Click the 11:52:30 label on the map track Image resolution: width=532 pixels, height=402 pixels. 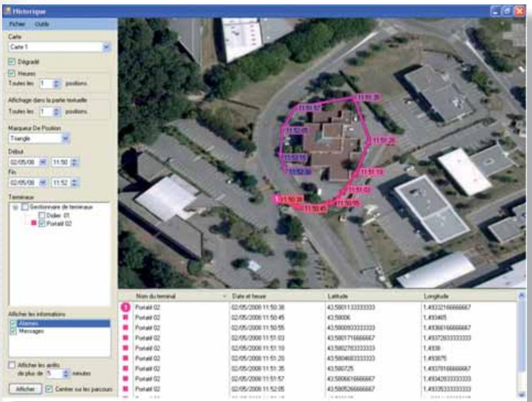pyautogui.click(x=299, y=171)
